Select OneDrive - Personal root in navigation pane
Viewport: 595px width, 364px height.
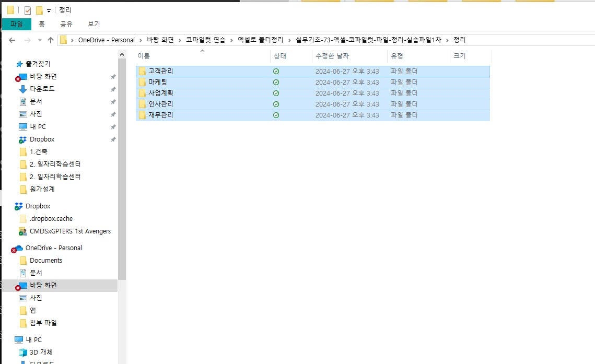[x=53, y=248]
